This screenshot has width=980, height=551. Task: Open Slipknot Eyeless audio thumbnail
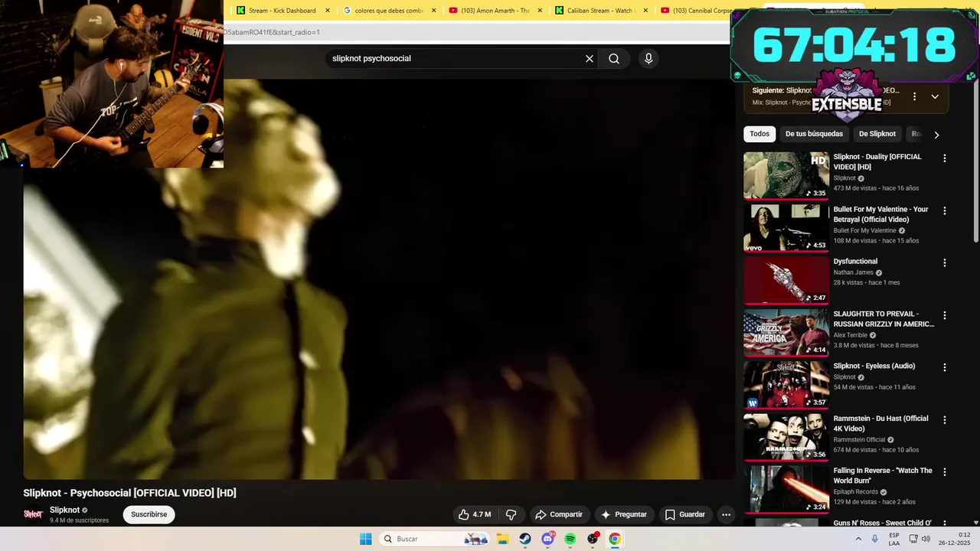click(786, 384)
